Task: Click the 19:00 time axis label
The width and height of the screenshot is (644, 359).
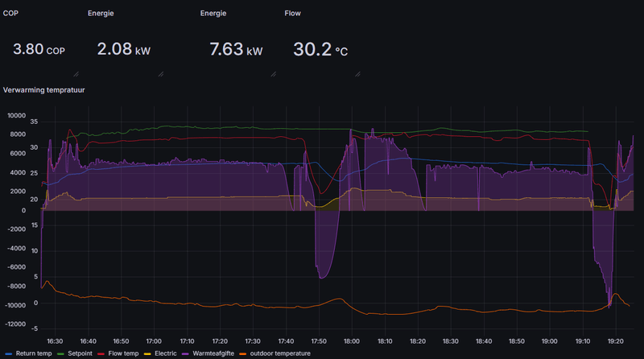Action: [x=550, y=341]
